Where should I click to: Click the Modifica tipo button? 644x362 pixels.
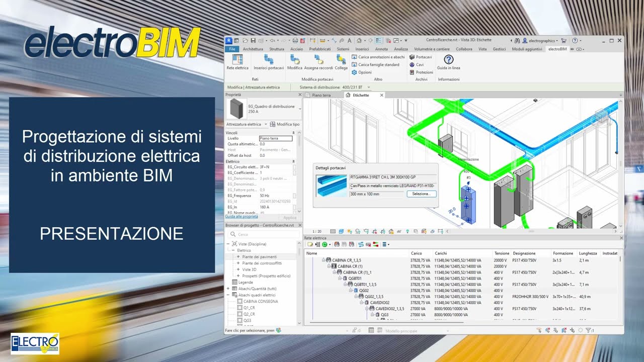(x=285, y=124)
